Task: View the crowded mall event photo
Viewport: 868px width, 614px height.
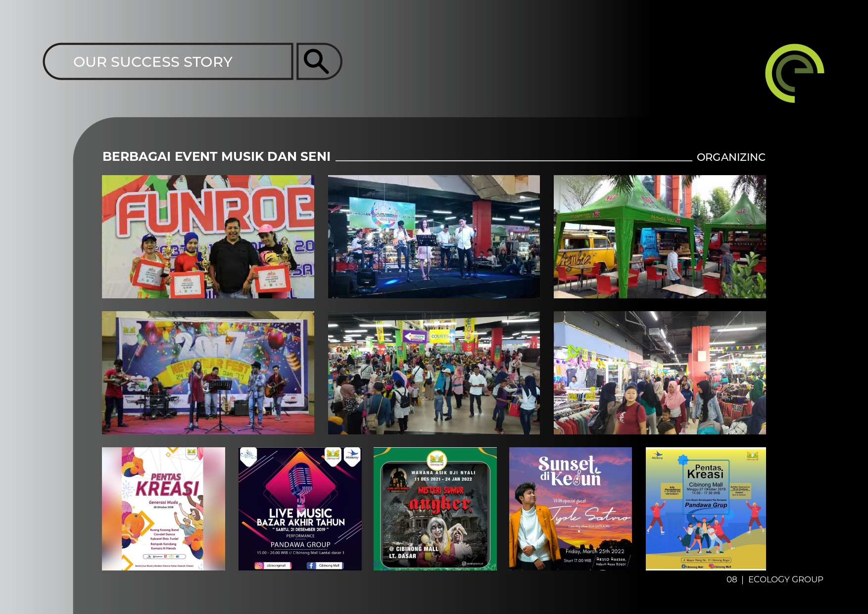Action: (434, 373)
